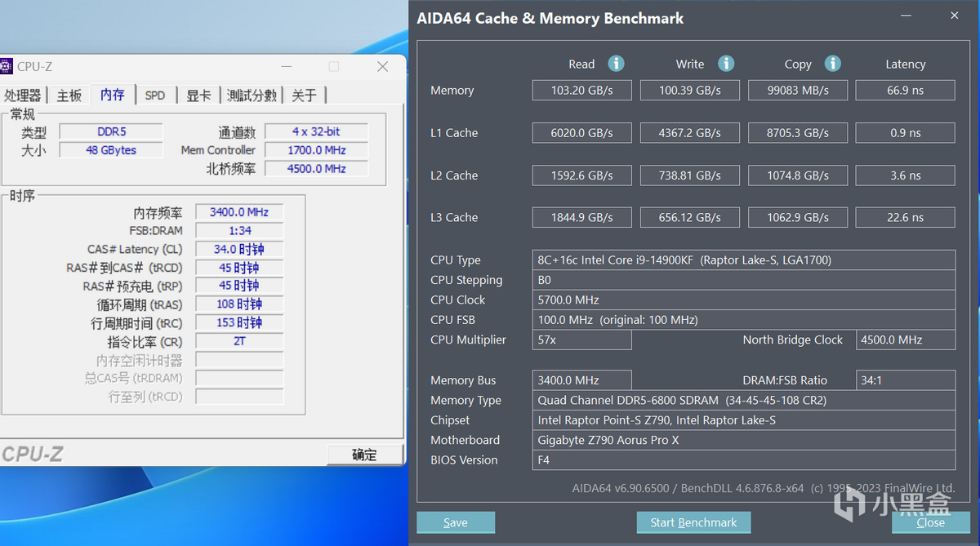This screenshot has height=546, width=980.
Task: Click the Memory Read value 103.20 GB/s
Action: click(x=581, y=91)
